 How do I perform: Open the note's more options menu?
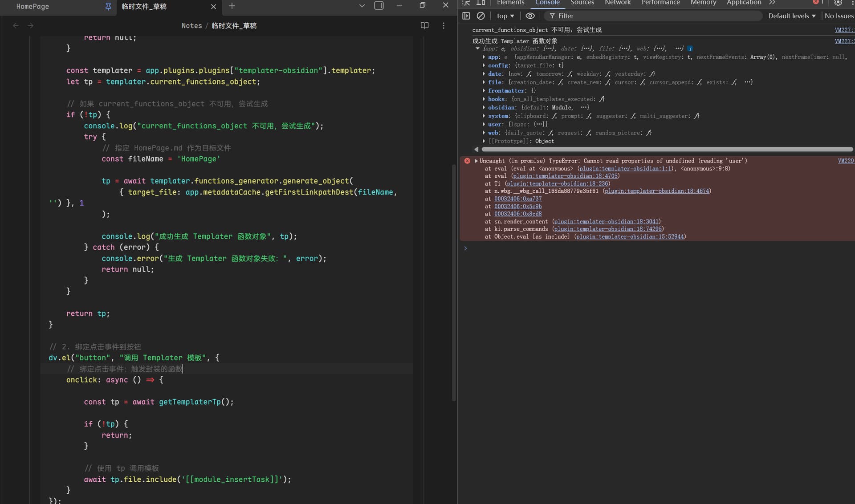point(443,25)
